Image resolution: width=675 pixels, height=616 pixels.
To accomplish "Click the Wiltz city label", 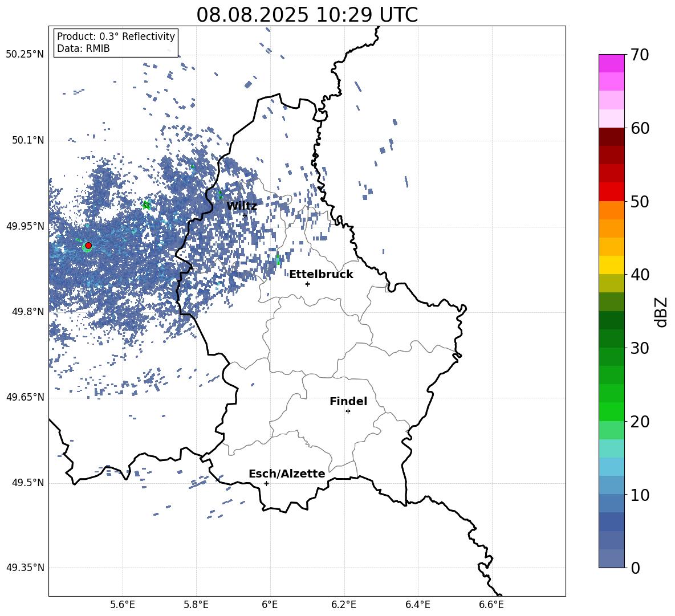I will pos(242,206).
